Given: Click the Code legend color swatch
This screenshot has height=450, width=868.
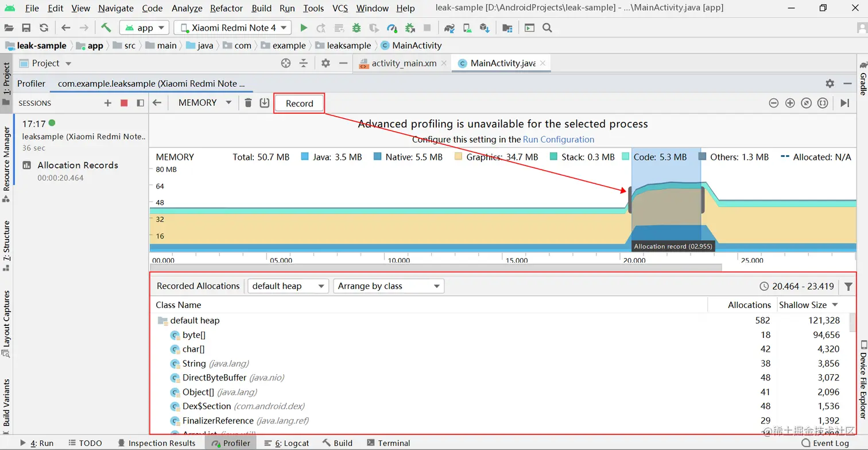Looking at the screenshot, I should point(626,157).
